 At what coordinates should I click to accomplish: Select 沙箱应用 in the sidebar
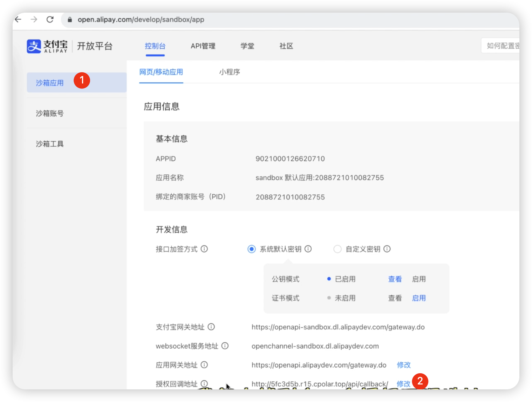(76, 82)
